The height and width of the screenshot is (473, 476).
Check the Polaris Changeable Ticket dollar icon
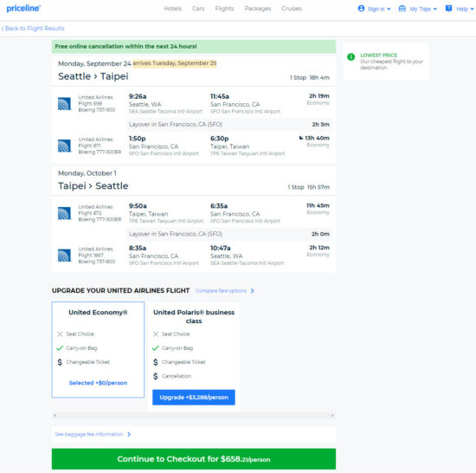tap(156, 362)
